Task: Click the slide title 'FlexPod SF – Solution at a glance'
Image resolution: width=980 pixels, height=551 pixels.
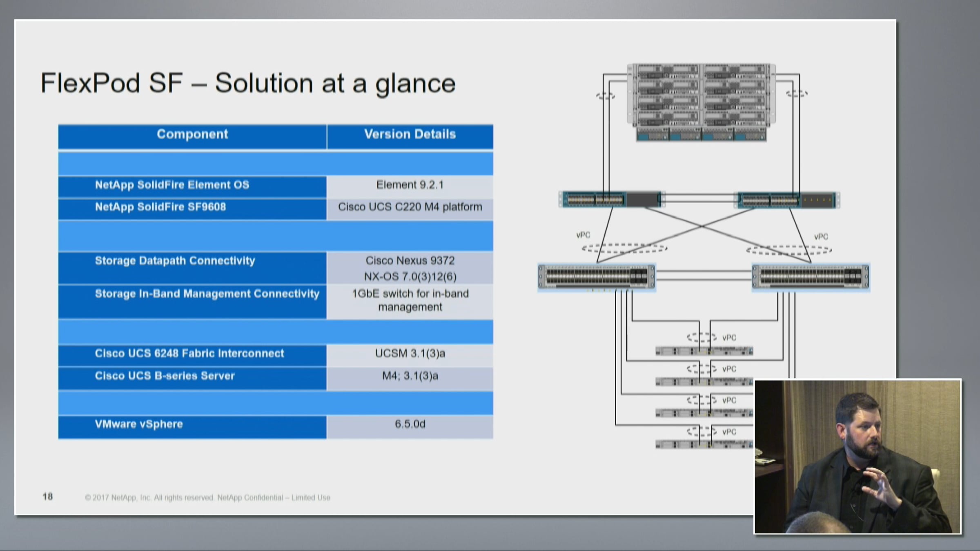Action: (248, 84)
